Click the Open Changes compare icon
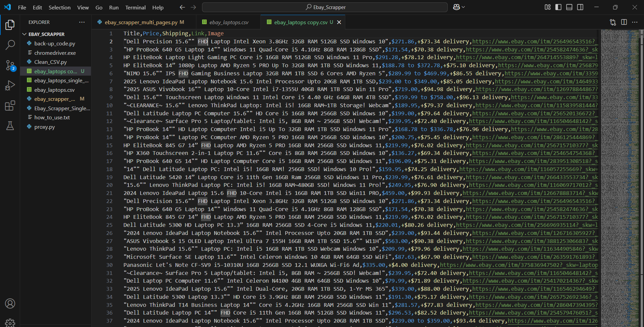Viewport: 644px width, 327px height. (x=613, y=22)
